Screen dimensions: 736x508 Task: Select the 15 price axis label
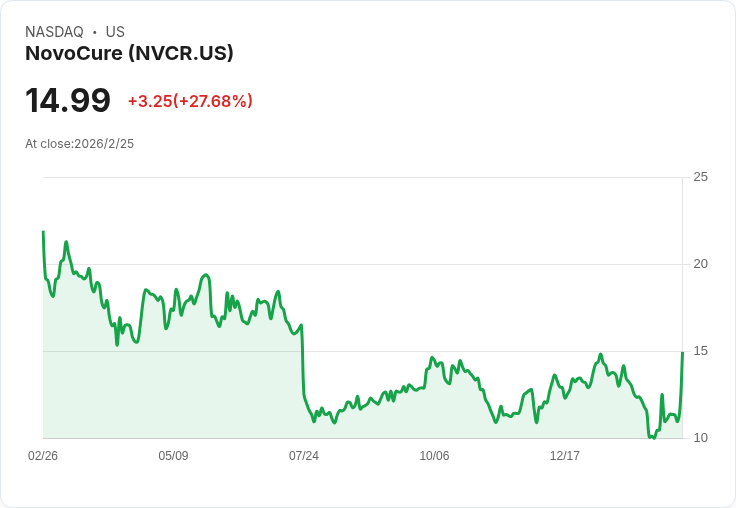(700, 351)
